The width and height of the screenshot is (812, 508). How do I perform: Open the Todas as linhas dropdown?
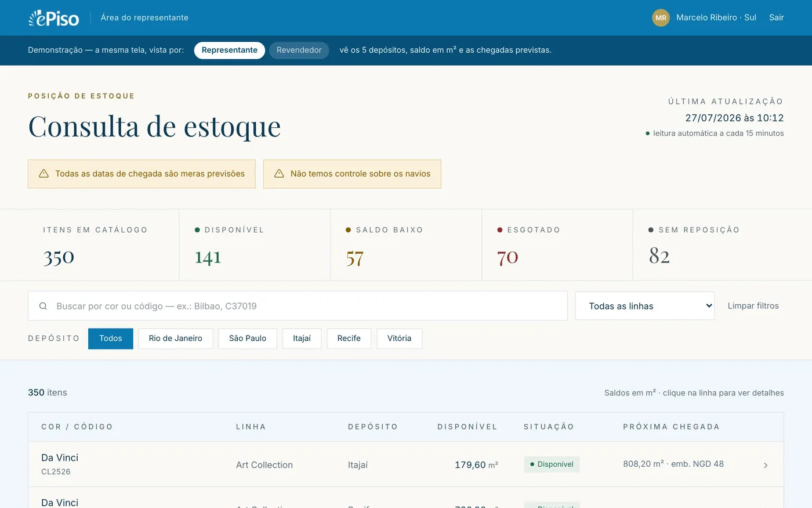point(645,306)
